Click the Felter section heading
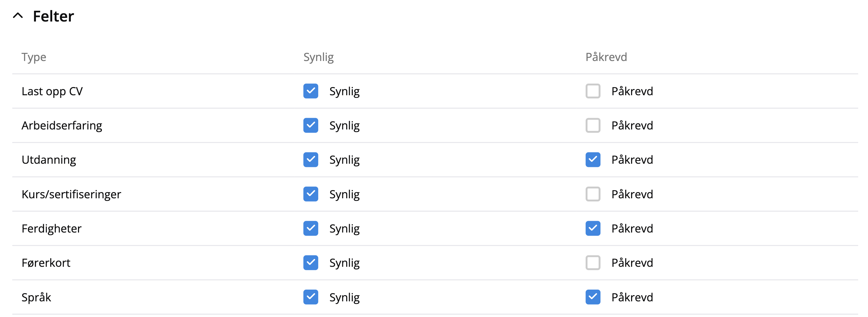The width and height of the screenshot is (868, 317). [53, 16]
